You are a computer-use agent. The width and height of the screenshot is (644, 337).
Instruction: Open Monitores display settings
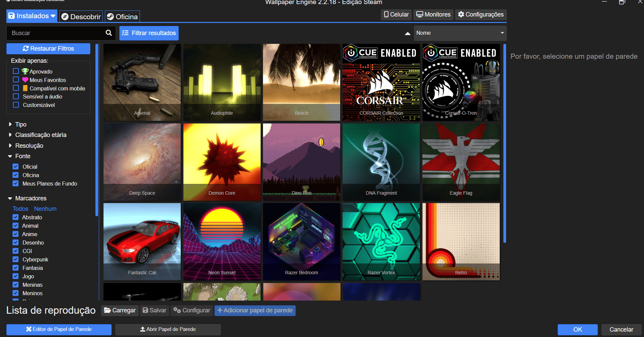pyautogui.click(x=433, y=15)
